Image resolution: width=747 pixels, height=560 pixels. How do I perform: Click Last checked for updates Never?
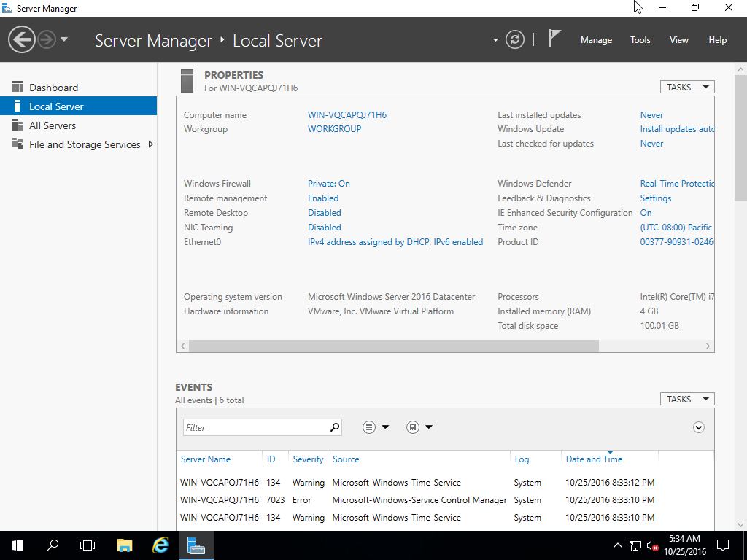(x=651, y=144)
